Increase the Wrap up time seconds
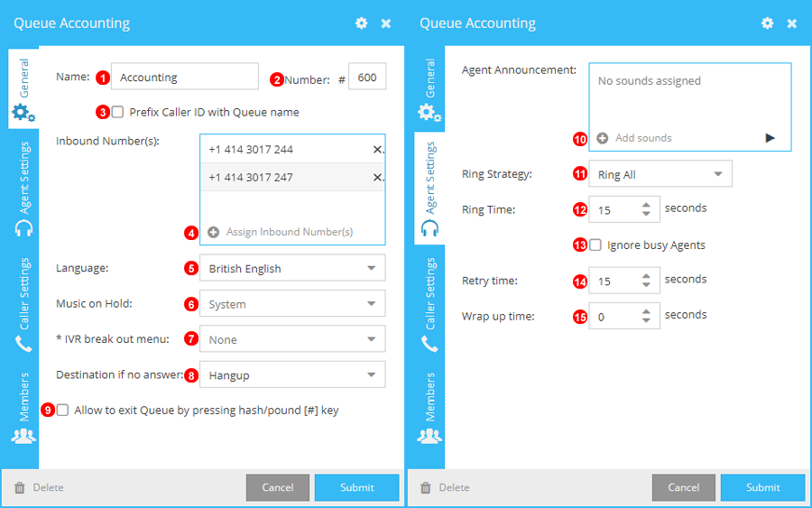The width and height of the screenshot is (812, 508). click(646, 311)
